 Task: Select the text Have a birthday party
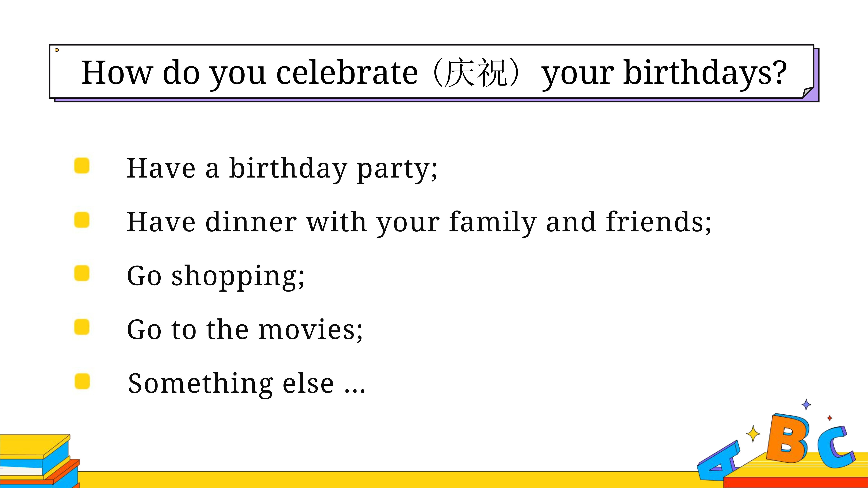point(282,168)
